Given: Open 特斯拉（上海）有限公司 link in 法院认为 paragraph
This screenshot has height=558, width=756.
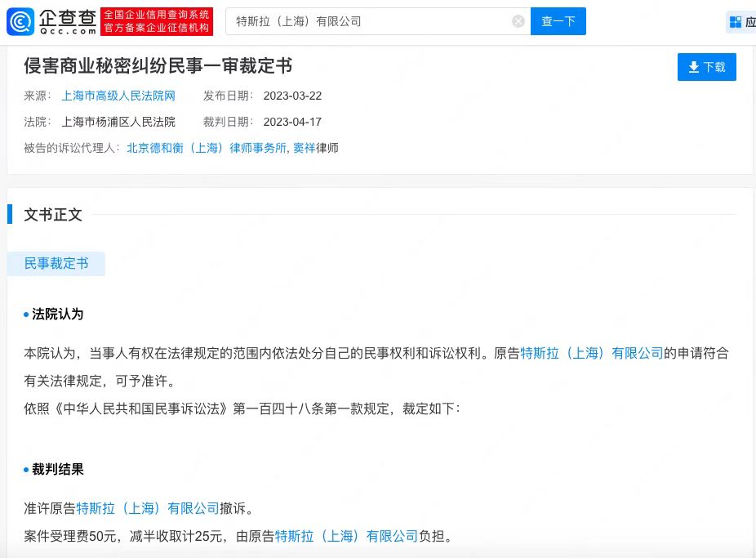Looking at the screenshot, I should [592, 354].
